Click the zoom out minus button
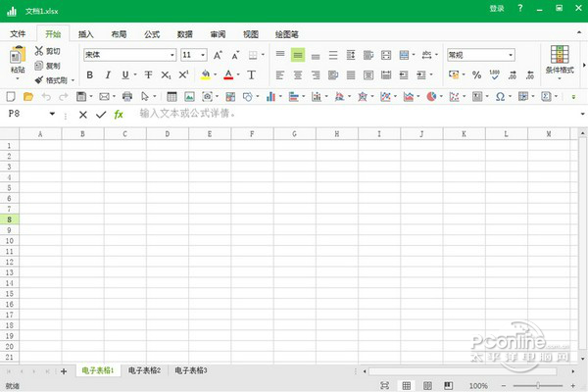588x392 pixels. click(504, 385)
